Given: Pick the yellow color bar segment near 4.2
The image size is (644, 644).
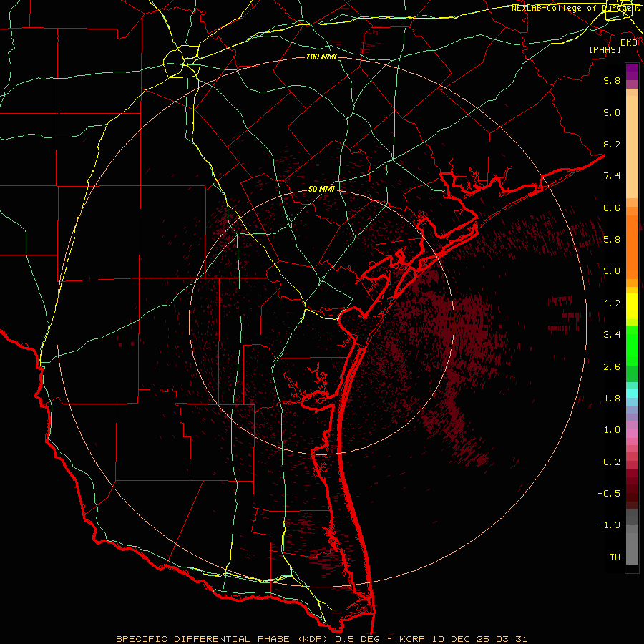Looking at the screenshot, I should [x=632, y=306].
